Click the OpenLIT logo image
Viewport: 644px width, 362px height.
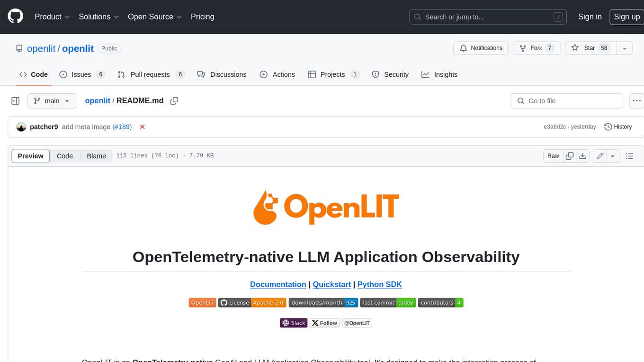(x=326, y=208)
